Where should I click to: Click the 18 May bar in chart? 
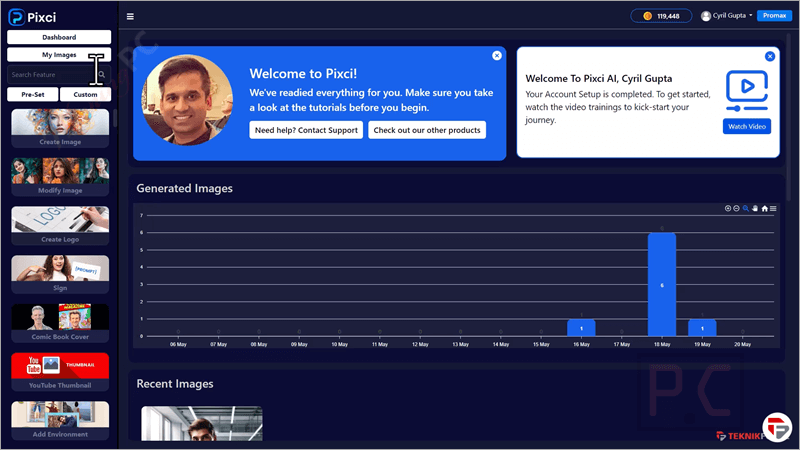point(662,285)
